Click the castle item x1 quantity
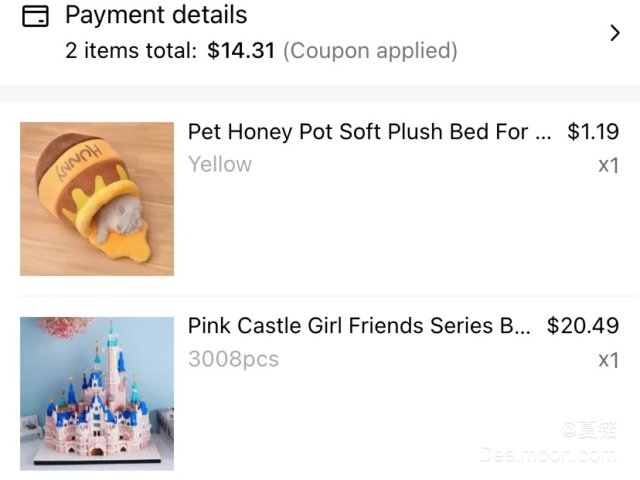This screenshot has width=640, height=480. click(609, 360)
